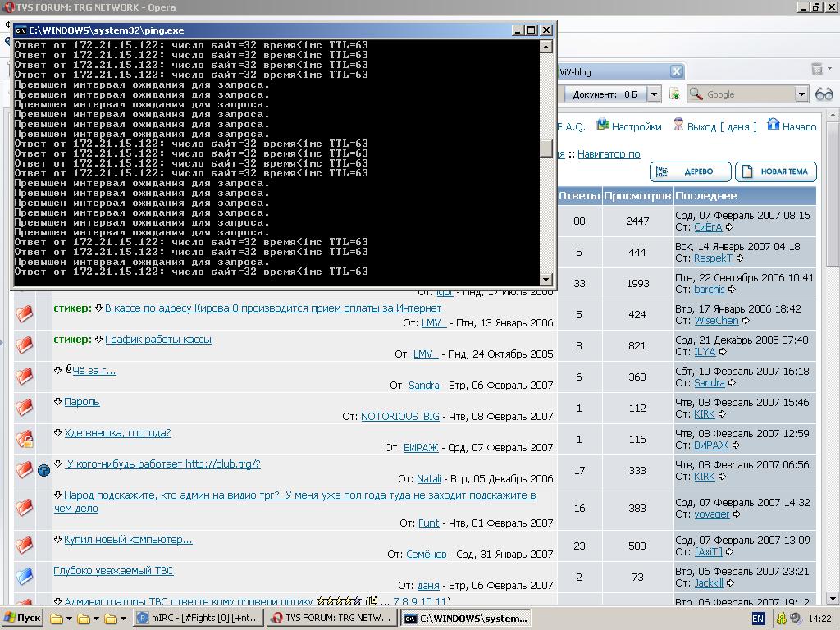Expand the first quick launch folder arrow
Screen dimensions: 840x630
click(x=69, y=619)
